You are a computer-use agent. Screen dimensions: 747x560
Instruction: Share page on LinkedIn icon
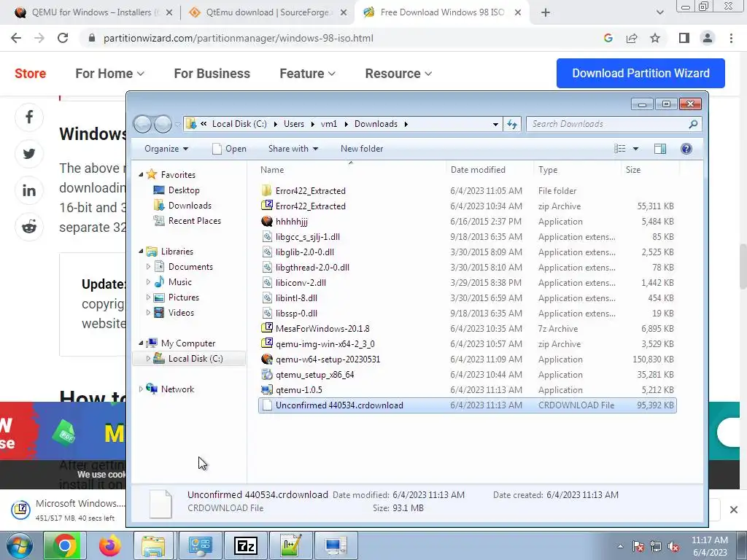[x=29, y=190]
